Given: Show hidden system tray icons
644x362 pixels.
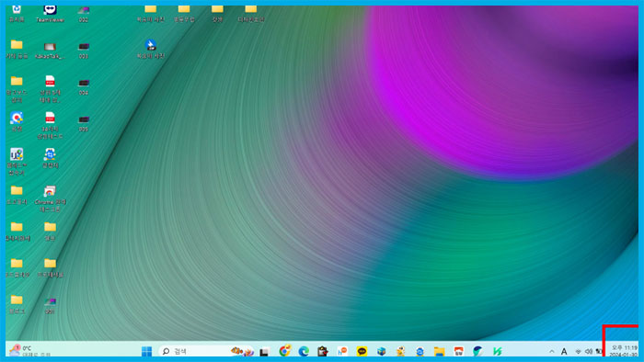Looking at the screenshot, I should click(x=552, y=351).
